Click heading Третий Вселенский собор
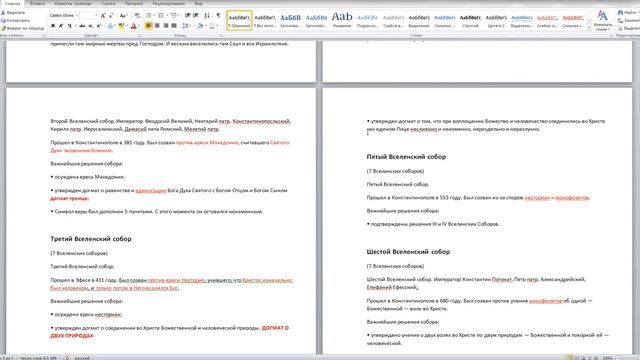This screenshot has width=640, height=360. tap(91, 239)
